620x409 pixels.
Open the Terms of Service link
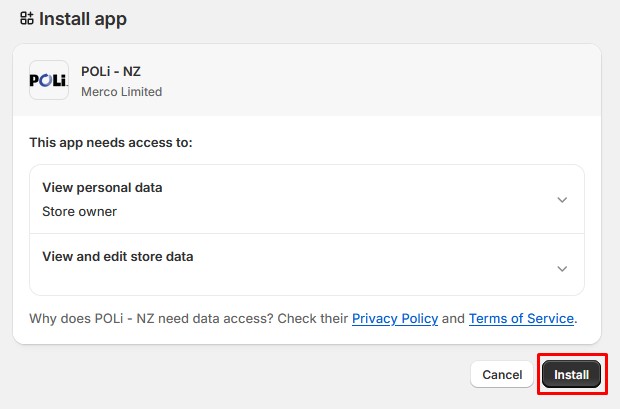click(x=521, y=319)
